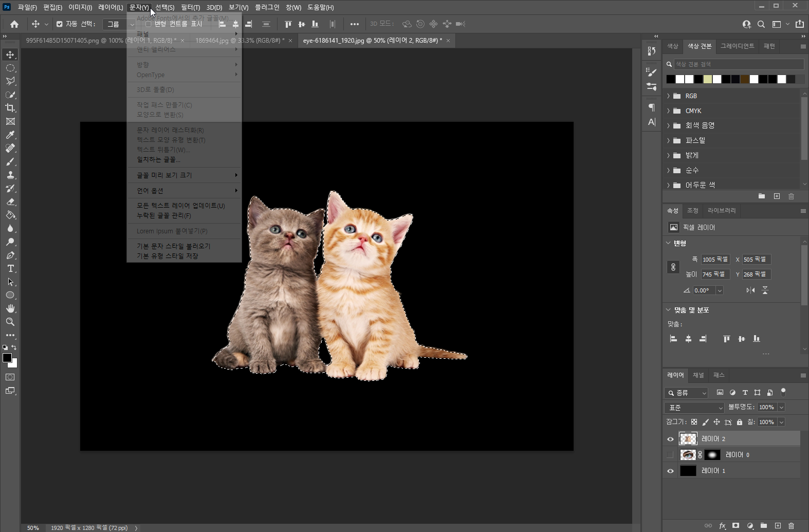The image size is (809, 532).
Task: Toggle lock transparent pixels
Action: (694, 422)
